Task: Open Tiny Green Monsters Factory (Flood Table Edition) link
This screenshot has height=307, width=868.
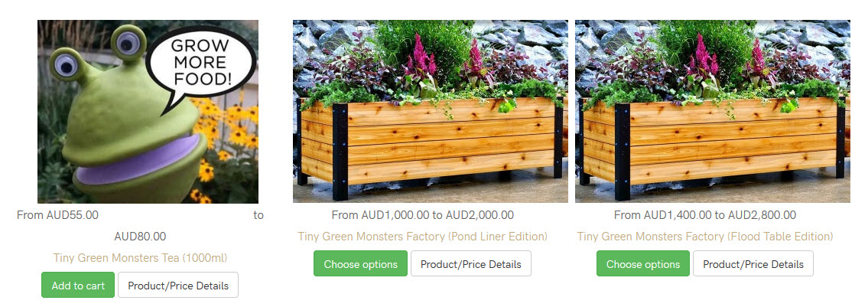Action: pos(704,236)
